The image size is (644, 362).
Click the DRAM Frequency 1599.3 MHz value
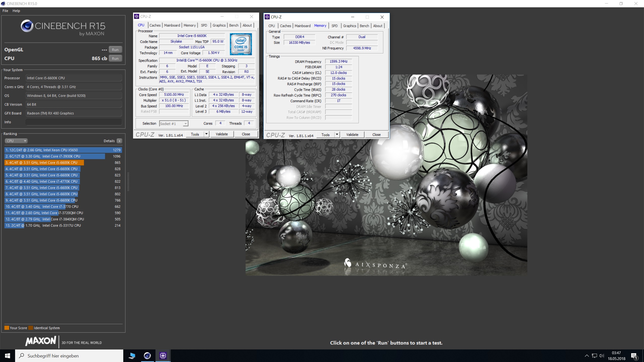(x=339, y=61)
